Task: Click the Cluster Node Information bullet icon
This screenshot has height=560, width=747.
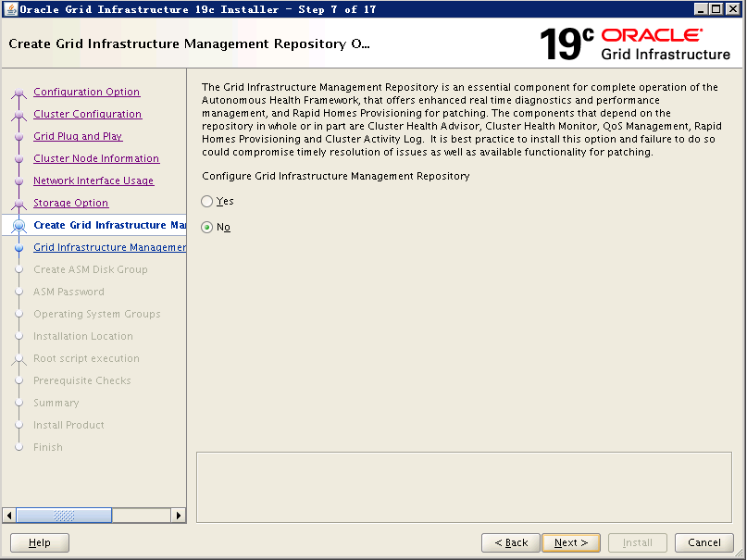Action: tap(19, 159)
